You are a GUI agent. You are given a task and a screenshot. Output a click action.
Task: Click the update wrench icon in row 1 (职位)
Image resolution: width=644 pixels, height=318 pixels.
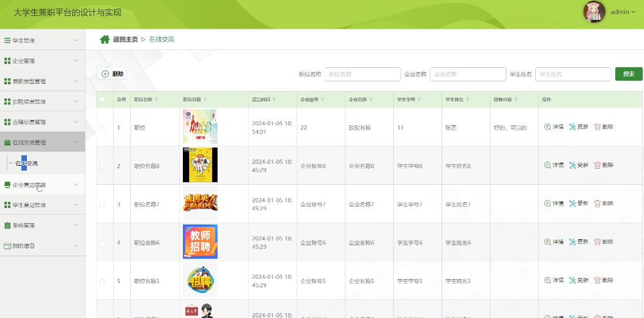pos(572,127)
